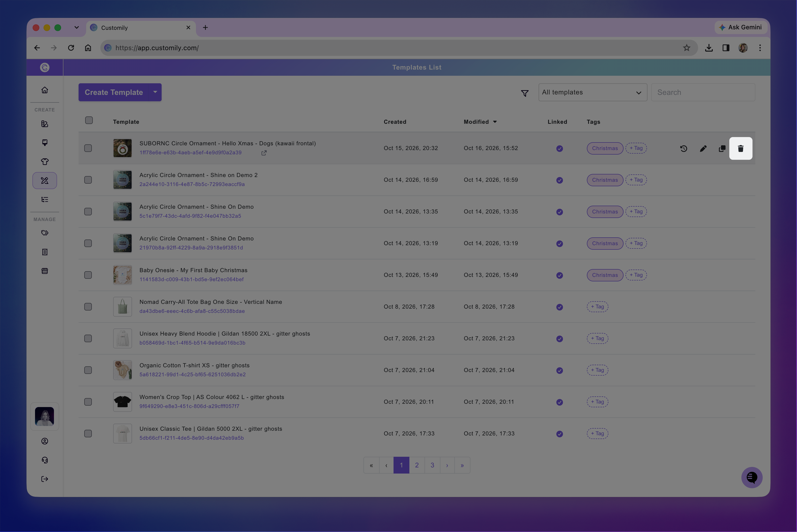797x532 pixels.
Task: Open the All templates dropdown
Action: [x=593, y=92]
